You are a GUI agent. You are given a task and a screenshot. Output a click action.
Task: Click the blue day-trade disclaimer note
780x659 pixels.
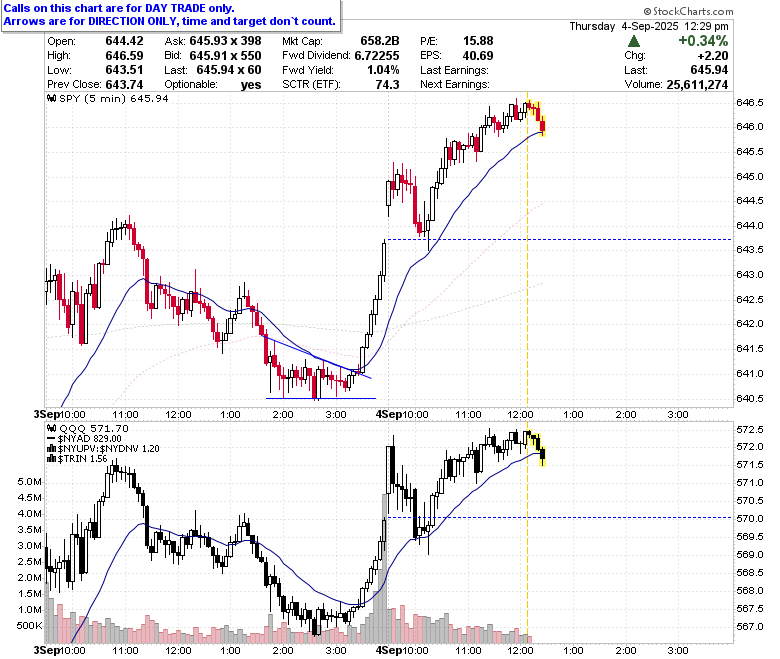point(170,15)
